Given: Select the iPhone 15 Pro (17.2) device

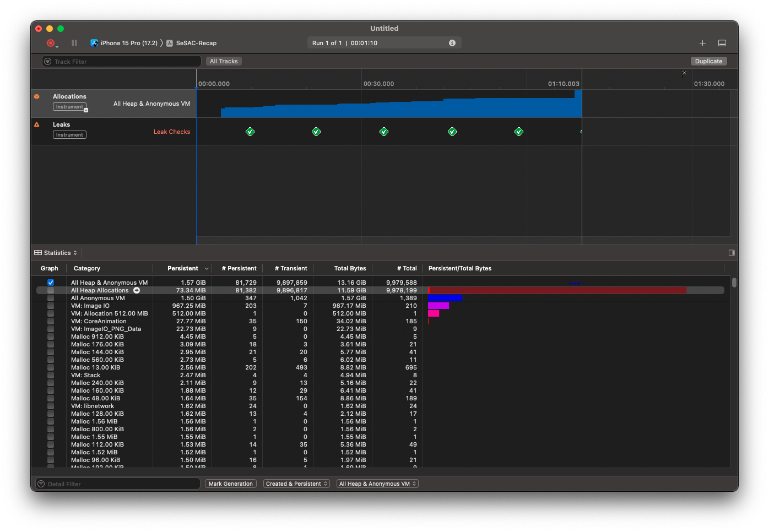Looking at the screenshot, I should pyautogui.click(x=124, y=43).
